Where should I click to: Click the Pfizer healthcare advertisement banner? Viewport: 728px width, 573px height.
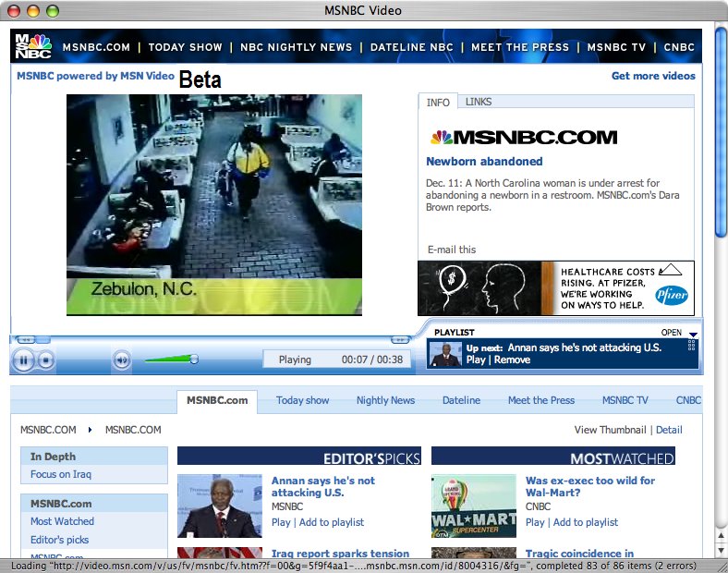tap(556, 288)
